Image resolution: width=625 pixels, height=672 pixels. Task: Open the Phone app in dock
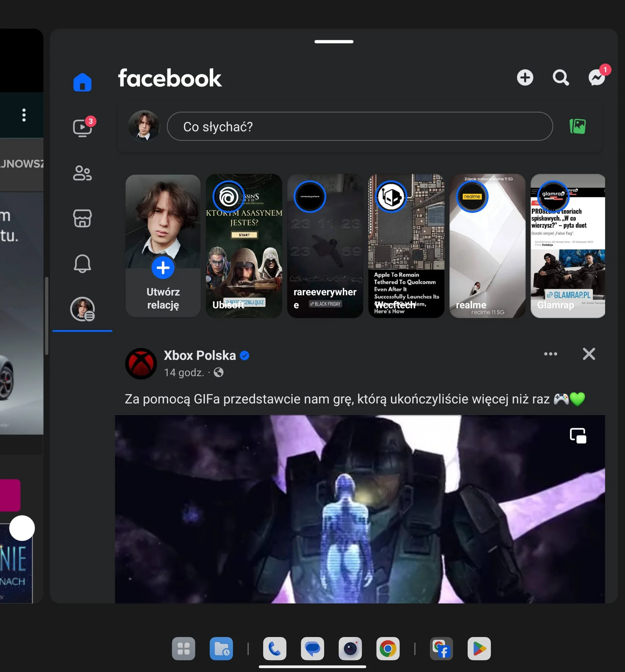tap(275, 649)
